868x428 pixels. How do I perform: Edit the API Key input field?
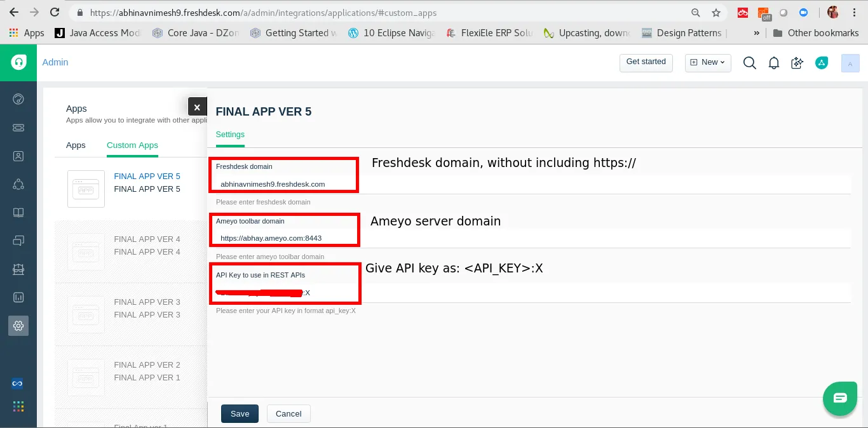tap(532, 293)
